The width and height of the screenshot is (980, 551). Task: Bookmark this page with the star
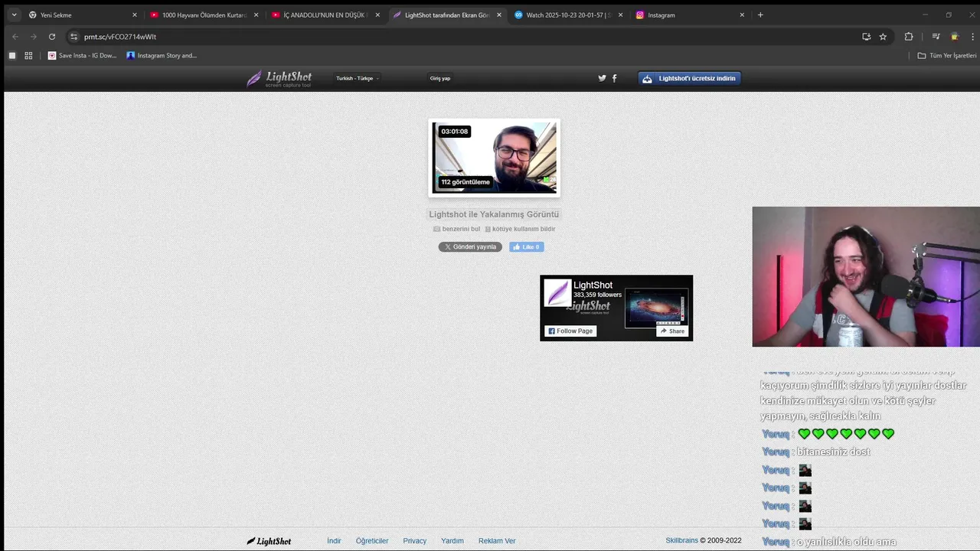[883, 36]
